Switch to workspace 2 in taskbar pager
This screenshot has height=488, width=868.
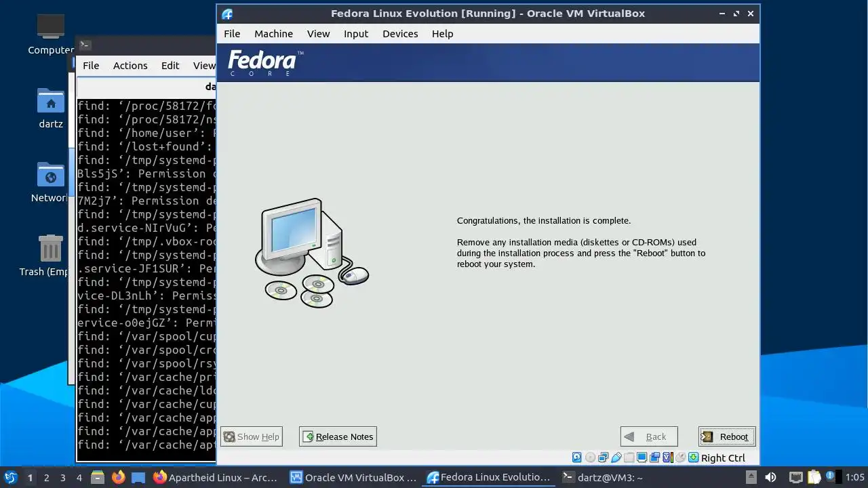[x=46, y=477]
